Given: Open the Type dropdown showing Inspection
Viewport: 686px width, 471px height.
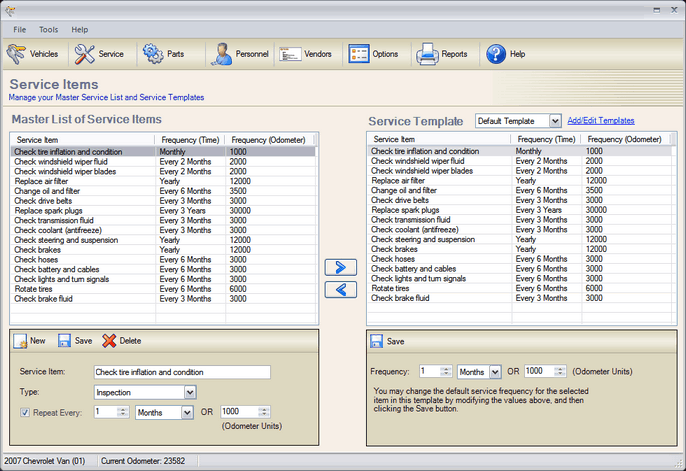Looking at the screenshot, I should (190, 392).
